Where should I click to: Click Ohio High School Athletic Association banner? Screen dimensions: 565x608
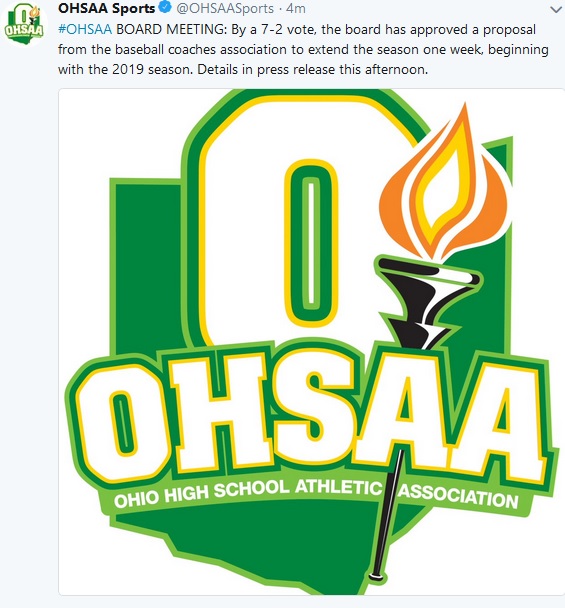coord(316,494)
